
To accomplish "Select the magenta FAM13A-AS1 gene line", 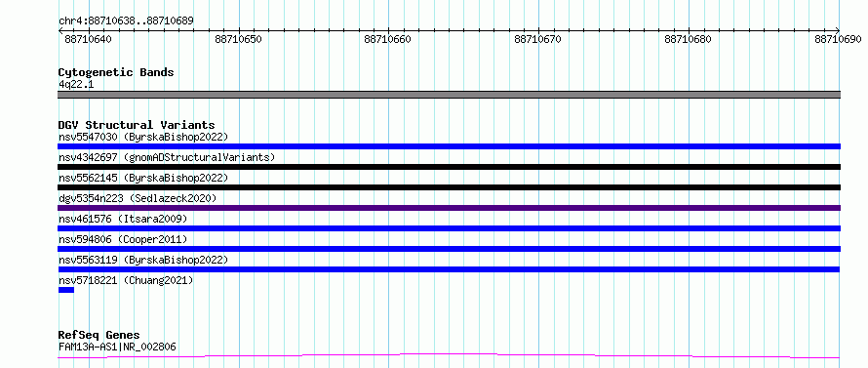I will (449, 356).
